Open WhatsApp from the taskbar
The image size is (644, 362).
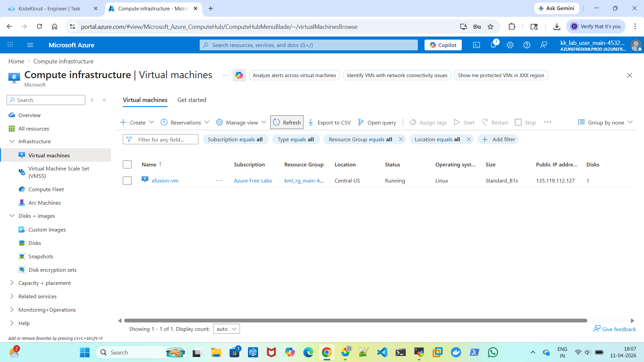pyautogui.click(x=493, y=352)
